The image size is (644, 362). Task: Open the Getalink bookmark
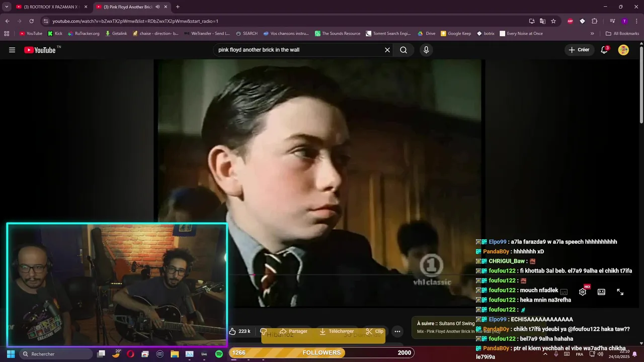pyautogui.click(x=116, y=34)
